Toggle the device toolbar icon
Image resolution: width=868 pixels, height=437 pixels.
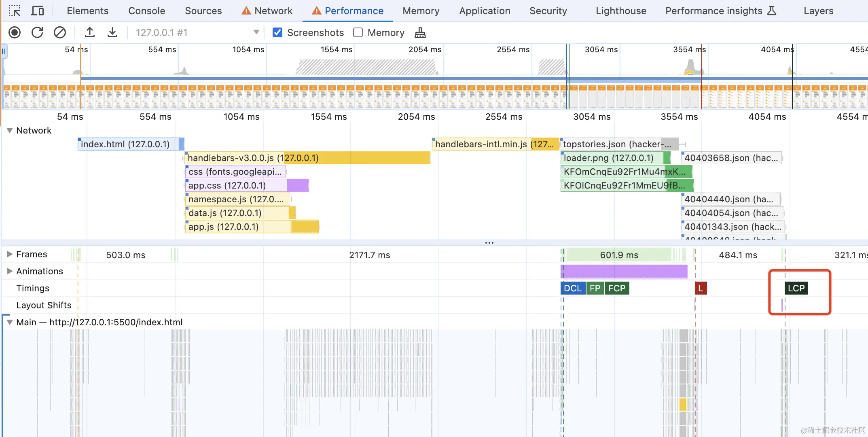[x=37, y=11]
